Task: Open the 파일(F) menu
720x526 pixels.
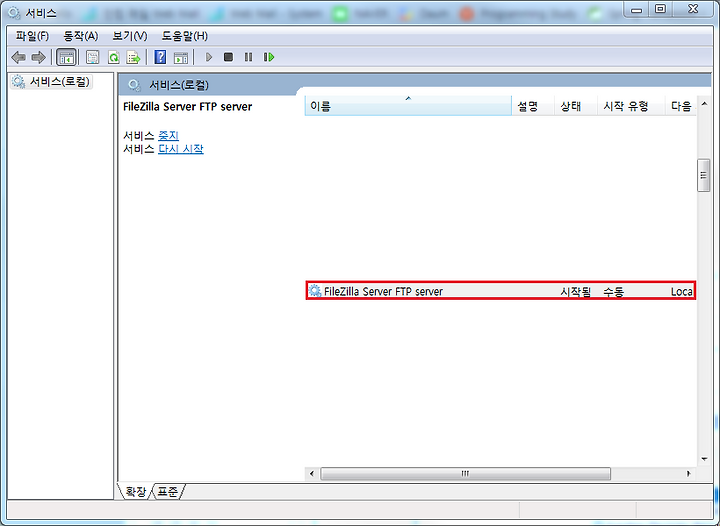Action: (32, 36)
